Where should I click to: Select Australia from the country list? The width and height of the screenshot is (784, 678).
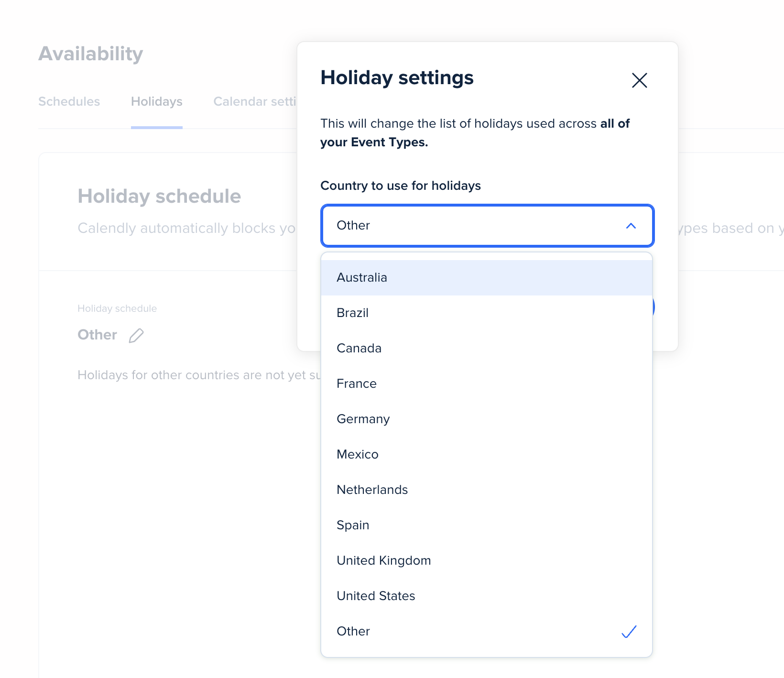coord(362,278)
